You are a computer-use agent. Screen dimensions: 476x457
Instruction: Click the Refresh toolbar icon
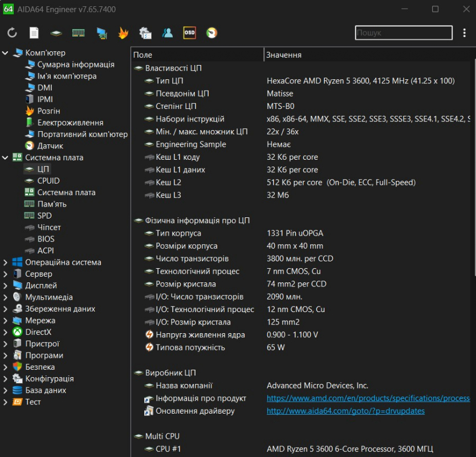click(x=12, y=33)
